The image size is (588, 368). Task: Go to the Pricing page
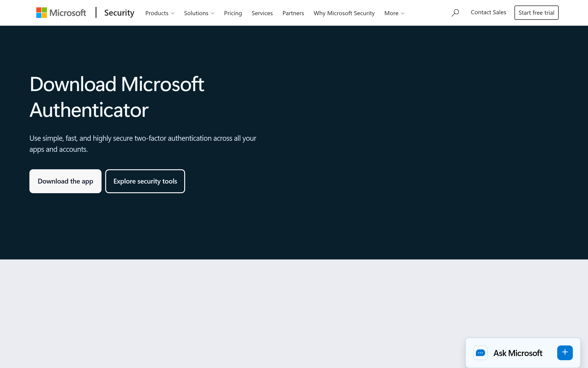(x=233, y=13)
